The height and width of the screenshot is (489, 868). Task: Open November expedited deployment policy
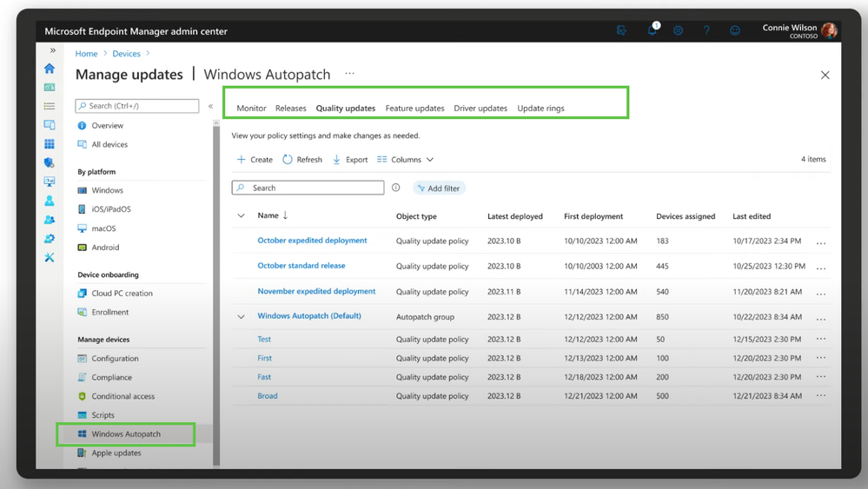point(316,291)
